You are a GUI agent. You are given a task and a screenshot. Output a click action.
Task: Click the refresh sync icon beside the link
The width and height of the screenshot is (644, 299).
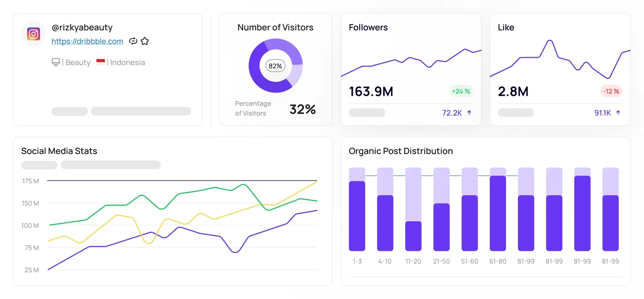point(133,41)
